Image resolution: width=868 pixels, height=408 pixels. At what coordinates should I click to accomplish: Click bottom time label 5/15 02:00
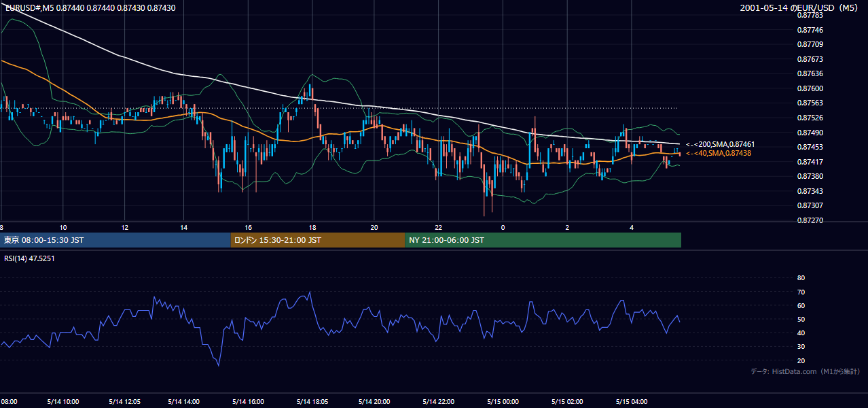coord(566,401)
